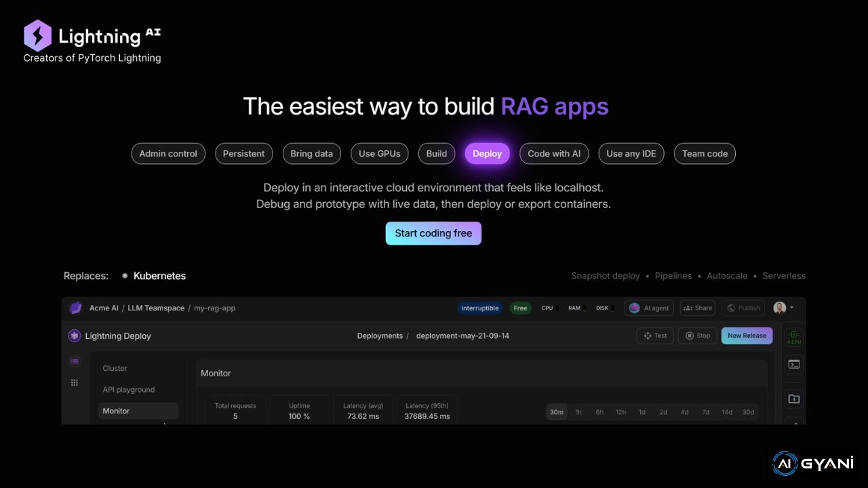Screen dimensions: 868x488
Task: Click the Snapshot deploy feature text
Action: 606,276
